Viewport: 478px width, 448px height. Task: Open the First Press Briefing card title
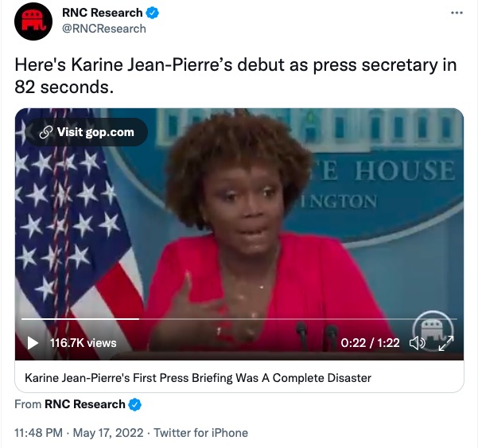[x=198, y=378]
